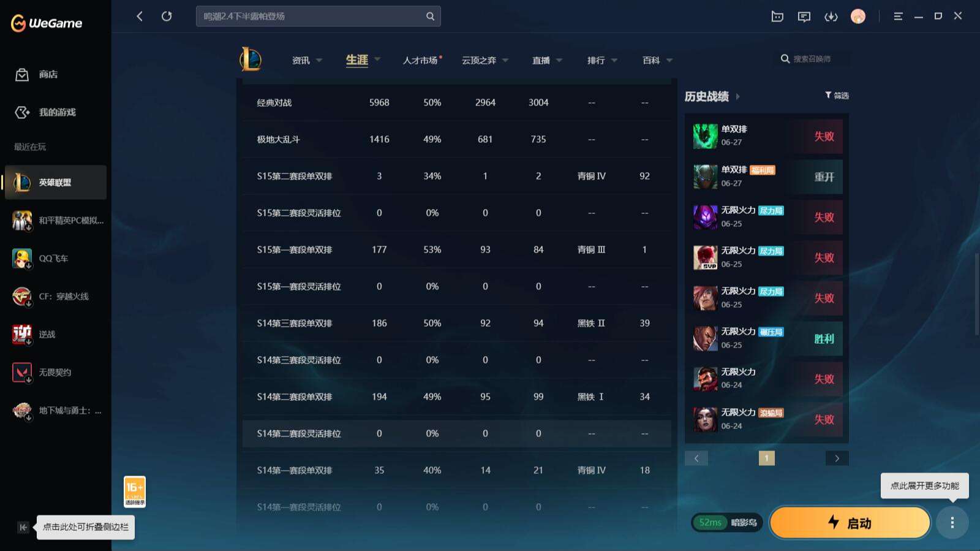Open 我的游戏 in the sidebar
The image size is (980, 551).
tap(57, 112)
